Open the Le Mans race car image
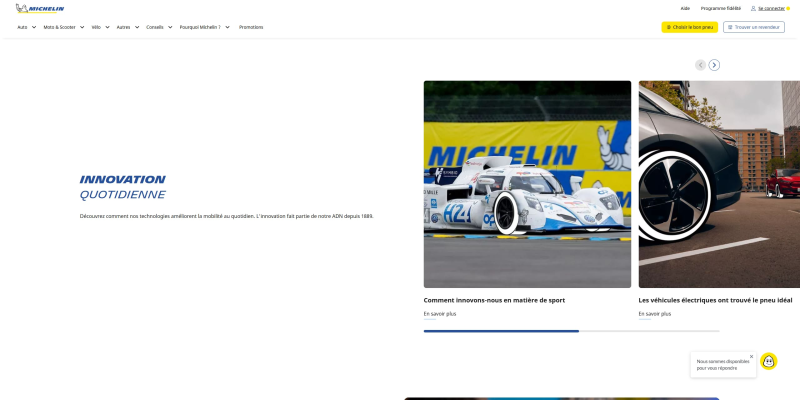This screenshot has width=800, height=400. (x=527, y=184)
